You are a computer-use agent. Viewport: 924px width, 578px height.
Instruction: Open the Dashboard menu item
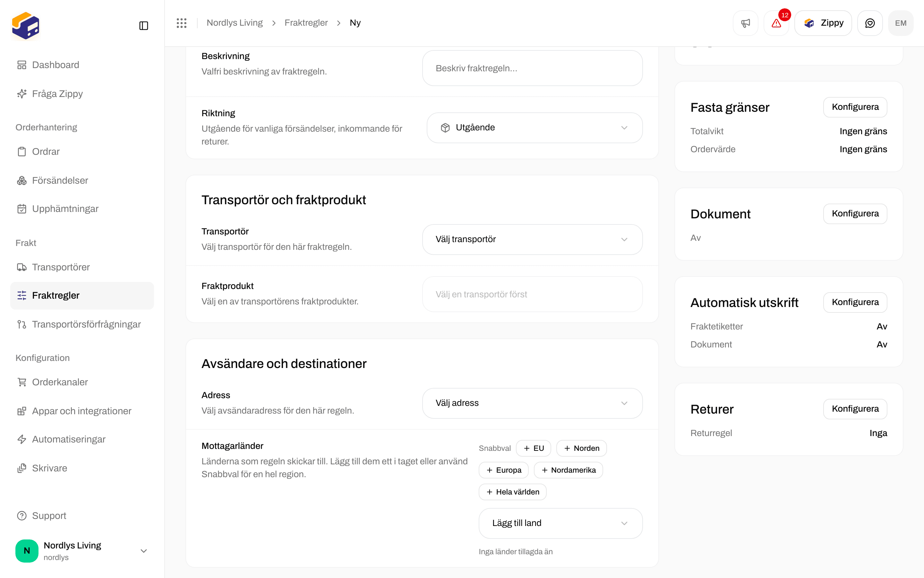click(x=82, y=65)
